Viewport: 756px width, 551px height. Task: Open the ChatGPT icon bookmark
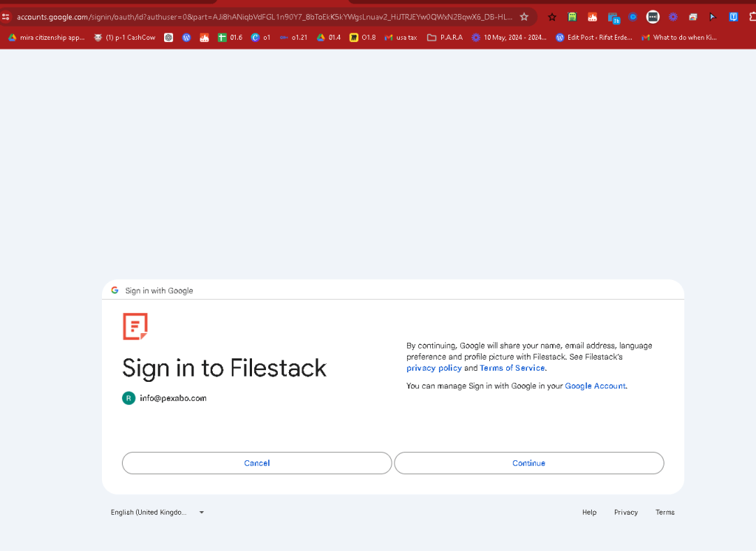168,37
